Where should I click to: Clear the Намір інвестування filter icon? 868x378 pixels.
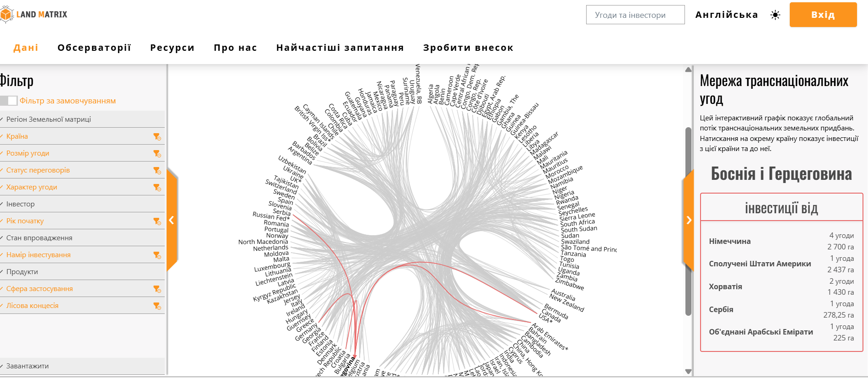coord(157,255)
